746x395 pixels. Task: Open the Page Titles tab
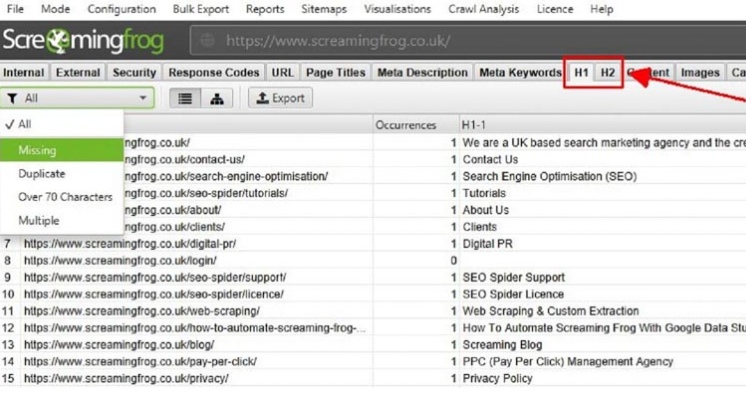335,72
